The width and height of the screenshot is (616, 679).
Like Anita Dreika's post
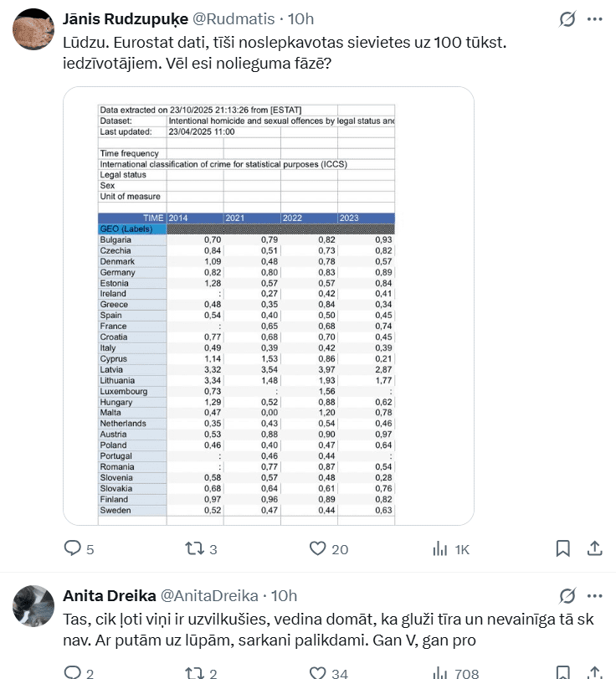point(318,671)
